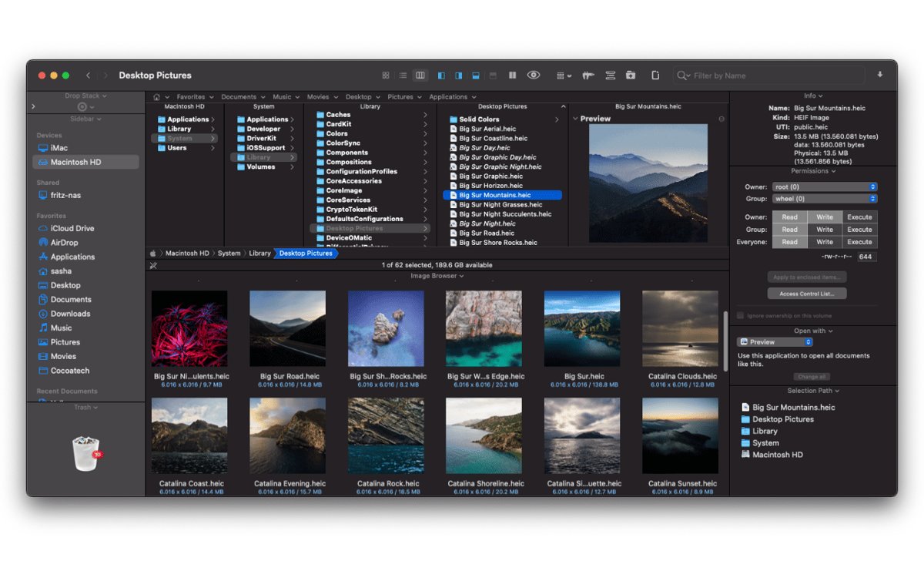Open the Owner root (0) dropdown

click(x=825, y=187)
